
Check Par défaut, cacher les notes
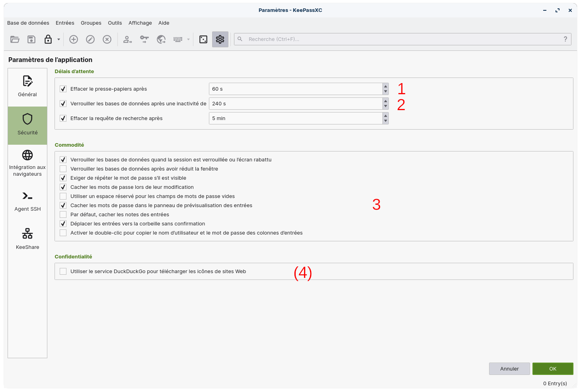(63, 215)
